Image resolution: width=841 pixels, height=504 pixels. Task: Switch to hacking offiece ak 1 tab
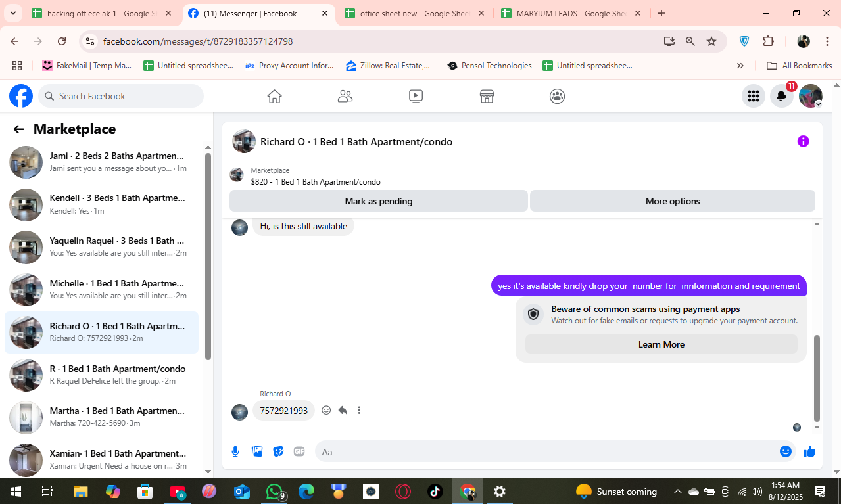pyautogui.click(x=102, y=13)
